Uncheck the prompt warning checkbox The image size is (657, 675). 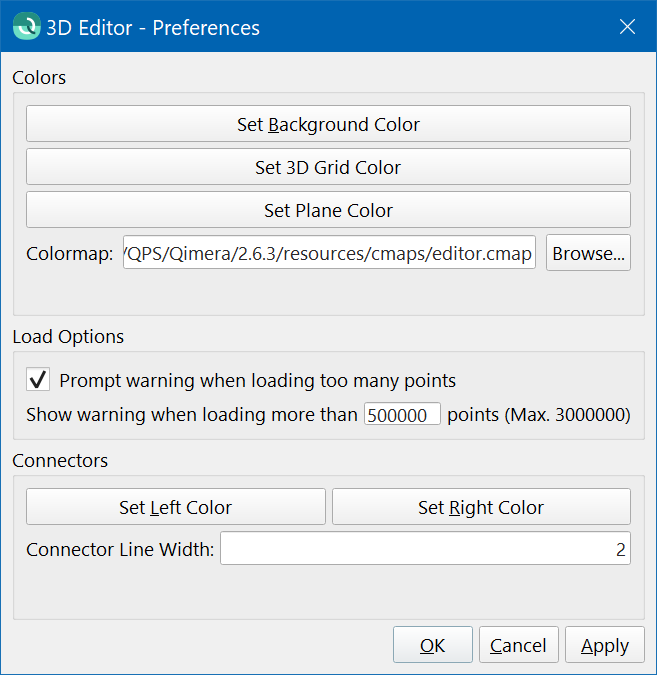pyautogui.click(x=38, y=380)
